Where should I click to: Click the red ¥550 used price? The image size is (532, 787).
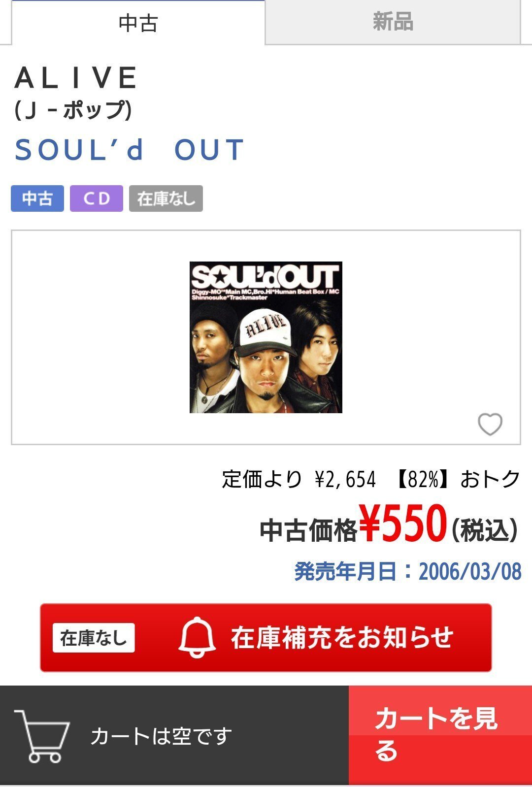pos(403,523)
